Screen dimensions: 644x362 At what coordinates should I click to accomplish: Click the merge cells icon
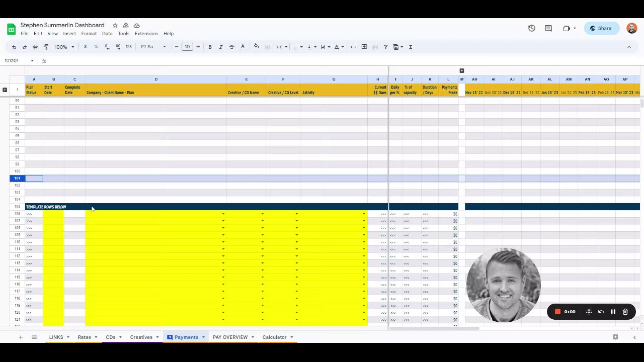(279, 47)
